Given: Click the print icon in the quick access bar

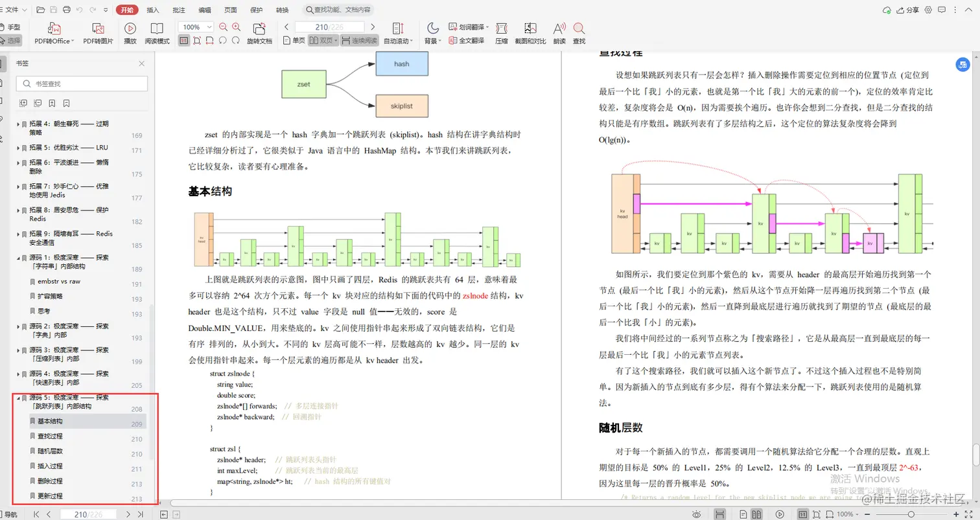Looking at the screenshot, I should pos(66,10).
